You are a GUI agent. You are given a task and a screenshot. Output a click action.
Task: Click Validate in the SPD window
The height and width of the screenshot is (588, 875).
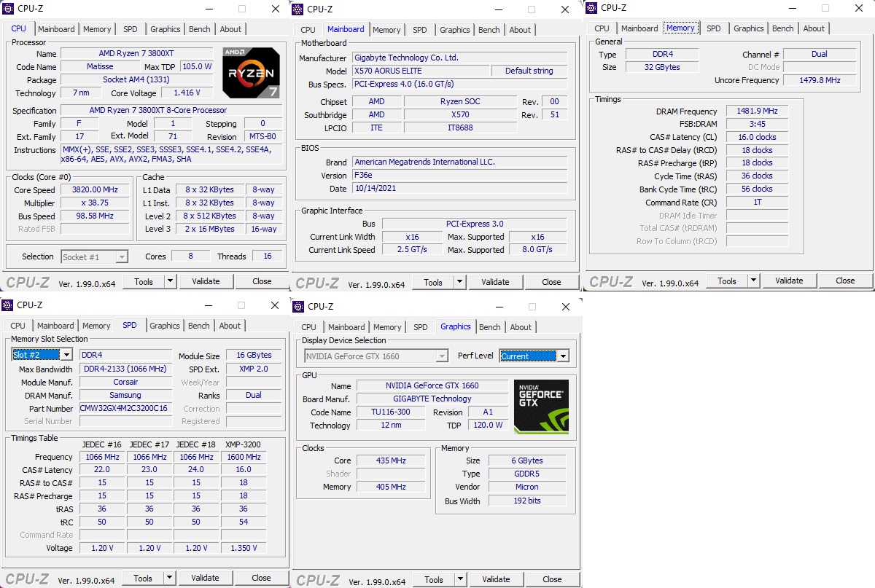coord(205,578)
